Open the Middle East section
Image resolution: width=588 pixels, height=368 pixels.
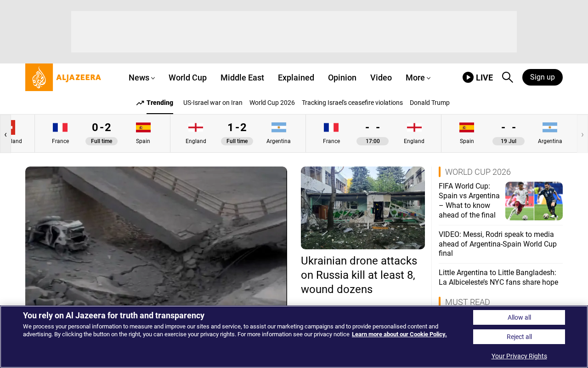(x=242, y=78)
